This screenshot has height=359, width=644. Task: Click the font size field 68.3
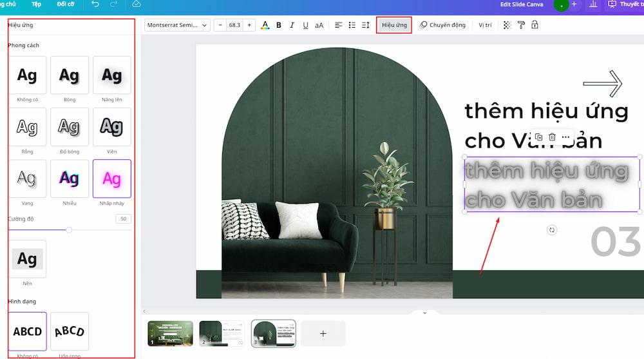(234, 25)
